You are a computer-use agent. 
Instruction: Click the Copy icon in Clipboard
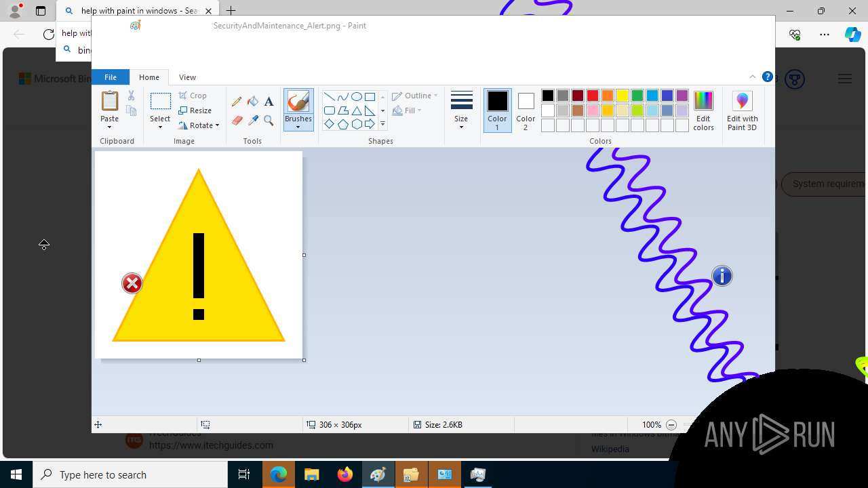[x=131, y=110]
